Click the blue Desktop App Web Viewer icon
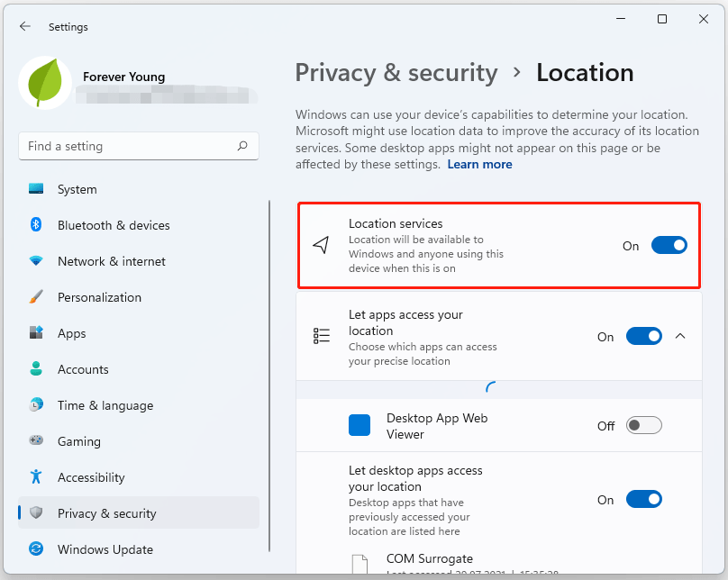728x580 pixels. 359,425
